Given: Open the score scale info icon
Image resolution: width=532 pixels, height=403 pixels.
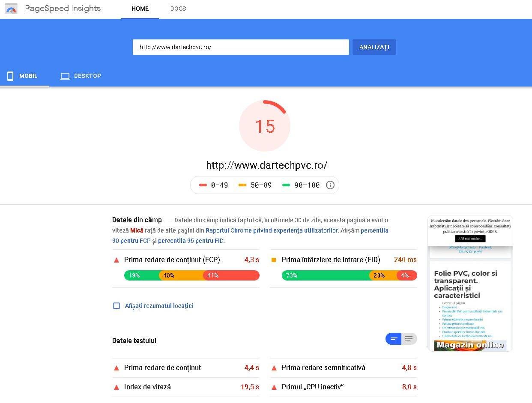Looking at the screenshot, I should pyautogui.click(x=330, y=185).
